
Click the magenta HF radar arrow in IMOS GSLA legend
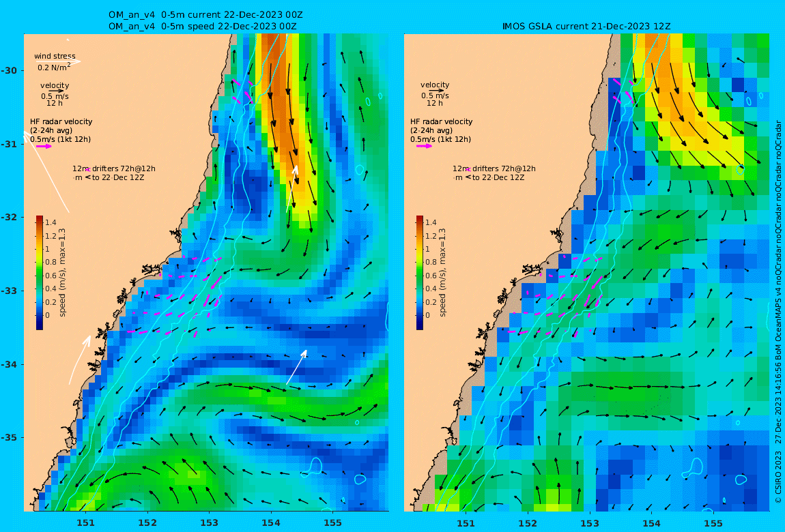(424, 146)
